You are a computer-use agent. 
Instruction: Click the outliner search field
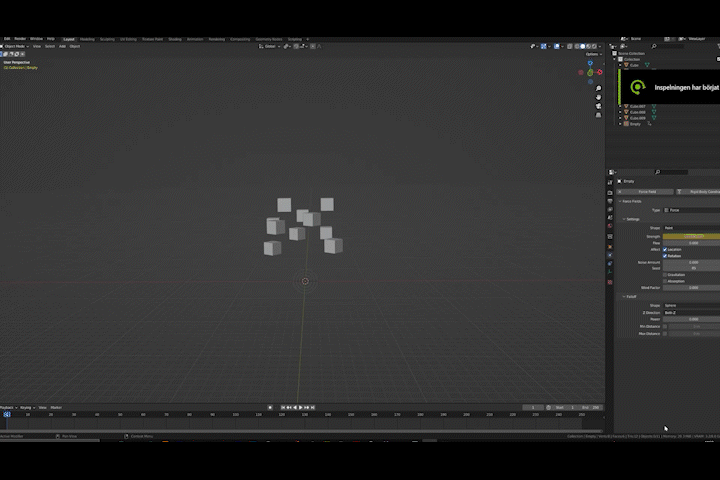[668, 46]
